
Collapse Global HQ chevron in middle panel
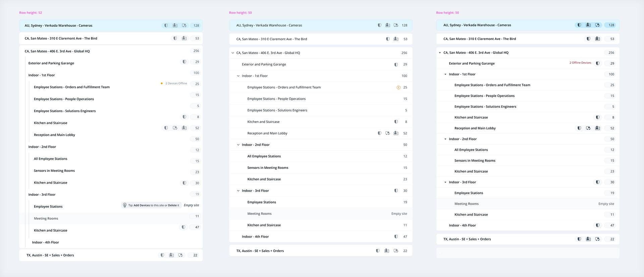(x=233, y=53)
